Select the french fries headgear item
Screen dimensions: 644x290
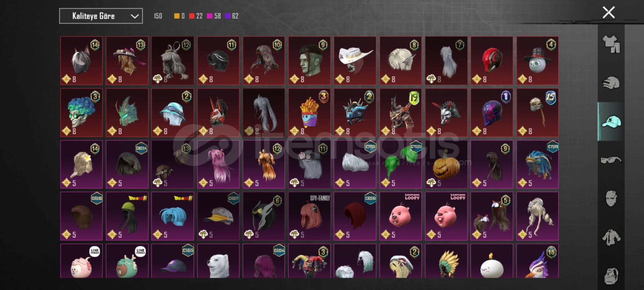point(310,113)
